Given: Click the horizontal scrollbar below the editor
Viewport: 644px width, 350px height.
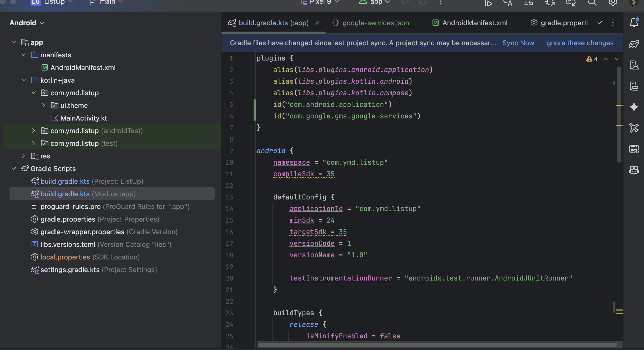Looking at the screenshot, I should point(437,344).
